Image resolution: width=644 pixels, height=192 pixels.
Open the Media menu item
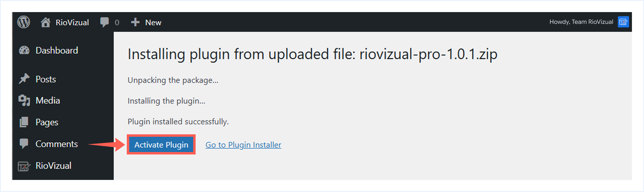pos(47,100)
